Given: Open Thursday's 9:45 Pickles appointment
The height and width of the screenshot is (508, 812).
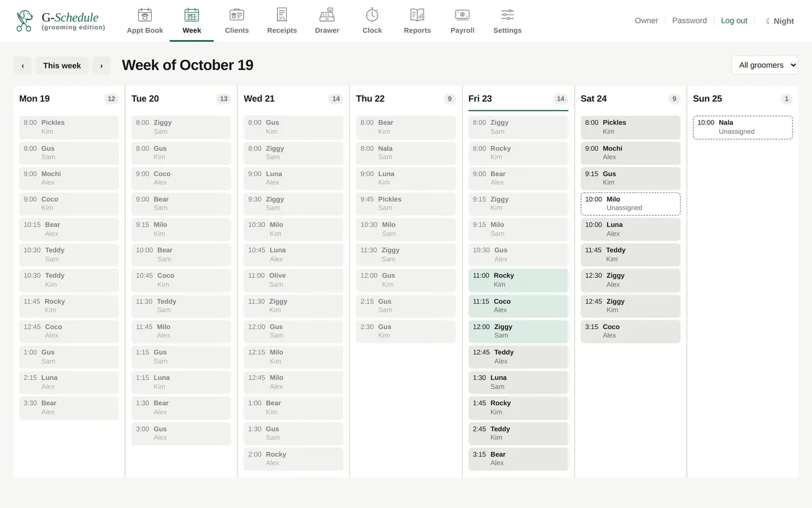Looking at the screenshot, I should click(406, 204).
